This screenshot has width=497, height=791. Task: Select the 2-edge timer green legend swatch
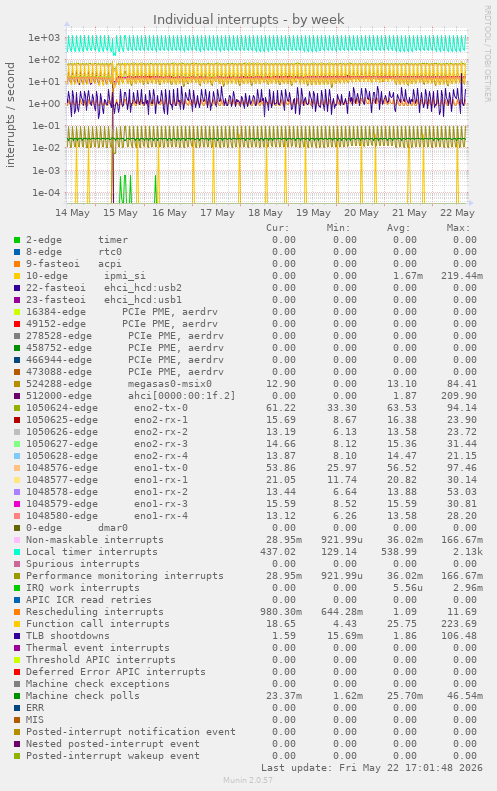pos(17,240)
